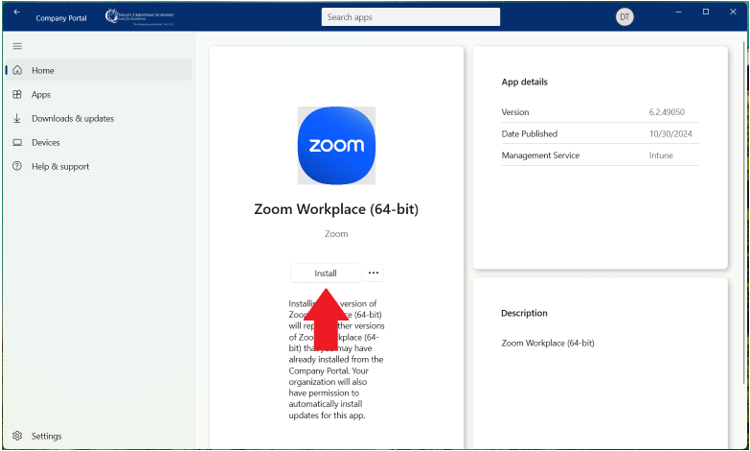750x451 pixels.
Task: Open Help & support label
Action: (60, 166)
